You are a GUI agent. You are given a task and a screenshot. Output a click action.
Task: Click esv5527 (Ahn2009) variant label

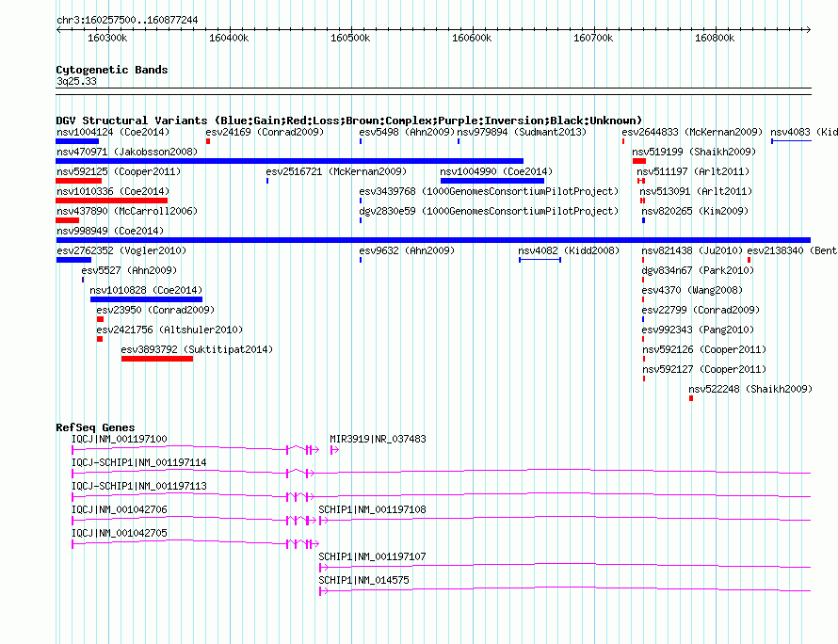tap(129, 270)
